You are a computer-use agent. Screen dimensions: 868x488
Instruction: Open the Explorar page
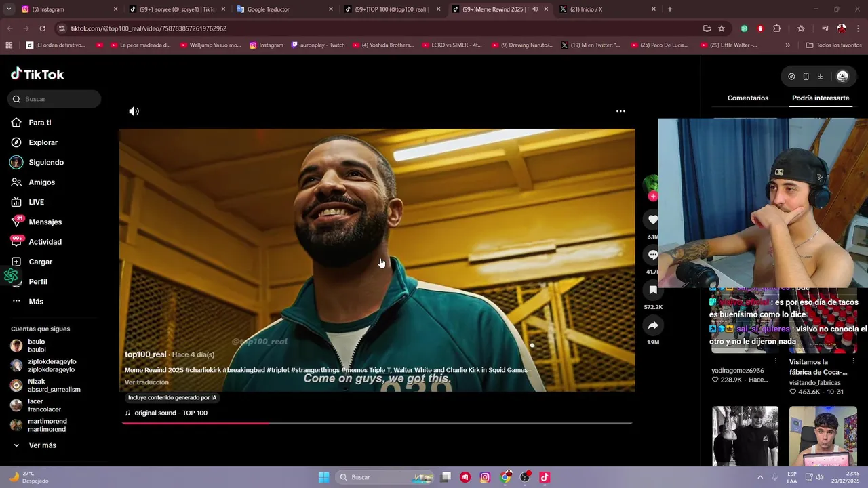click(43, 142)
